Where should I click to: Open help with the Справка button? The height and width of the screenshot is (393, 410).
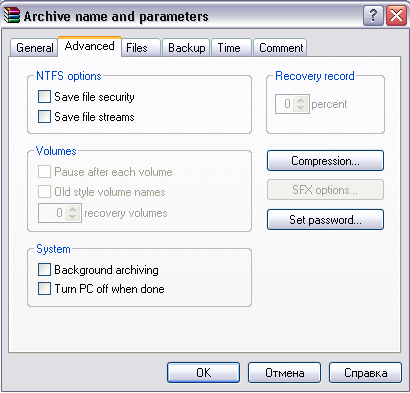point(365,373)
